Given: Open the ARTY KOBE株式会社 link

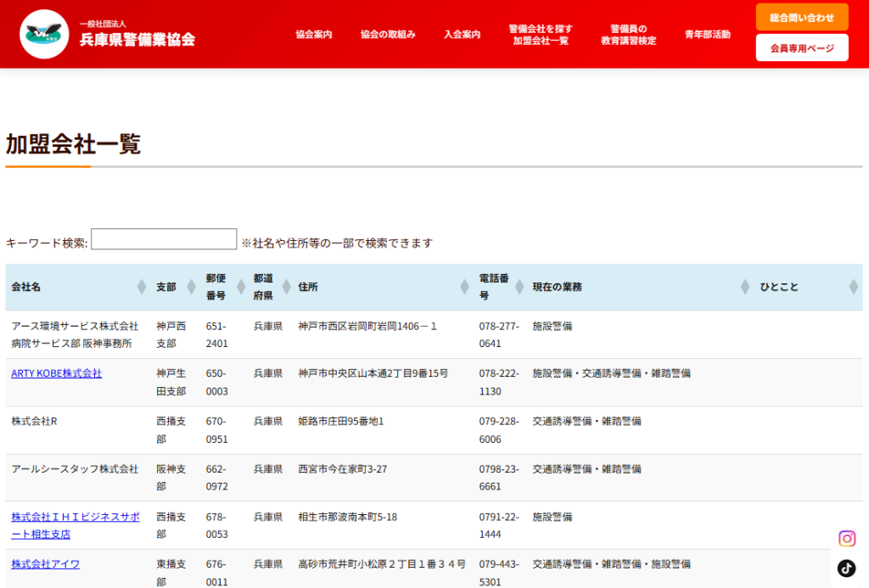Looking at the screenshot, I should (x=56, y=373).
